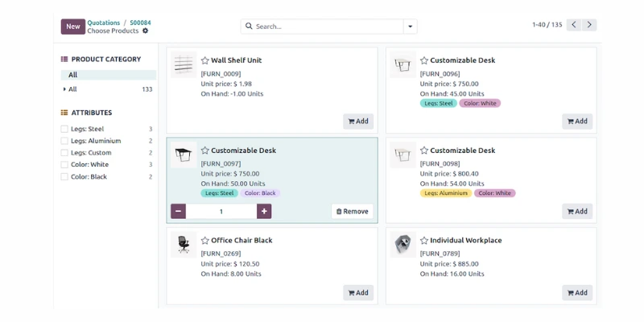Click the search magnifier icon
Image resolution: width=644 pixels, height=322 pixels.
[249, 27]
